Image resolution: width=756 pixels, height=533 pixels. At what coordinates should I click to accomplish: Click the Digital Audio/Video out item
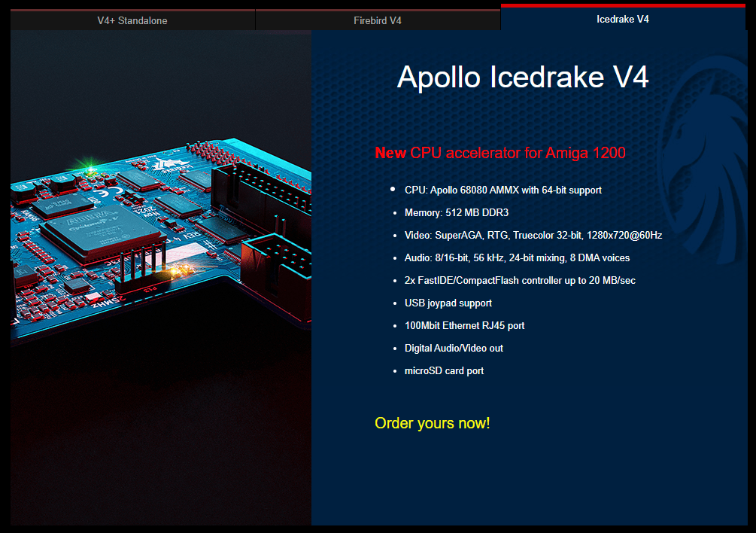pos(454,349)
